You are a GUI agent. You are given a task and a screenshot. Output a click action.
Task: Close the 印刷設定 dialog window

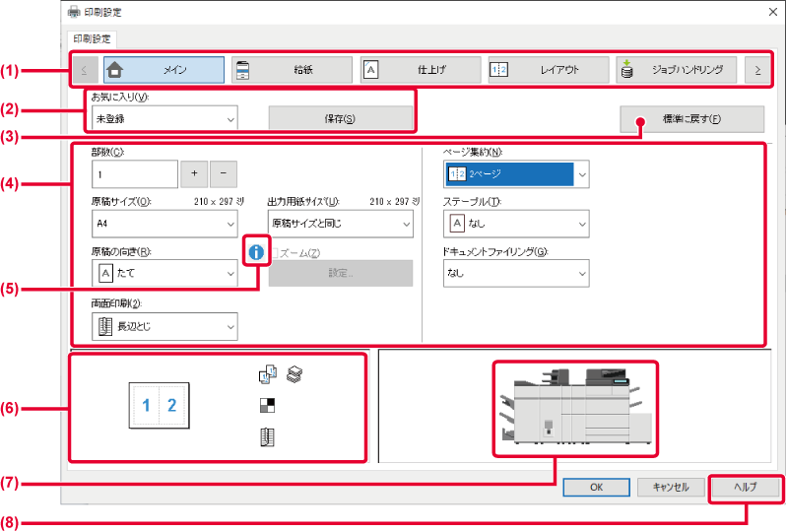click(x=773, y=12)
